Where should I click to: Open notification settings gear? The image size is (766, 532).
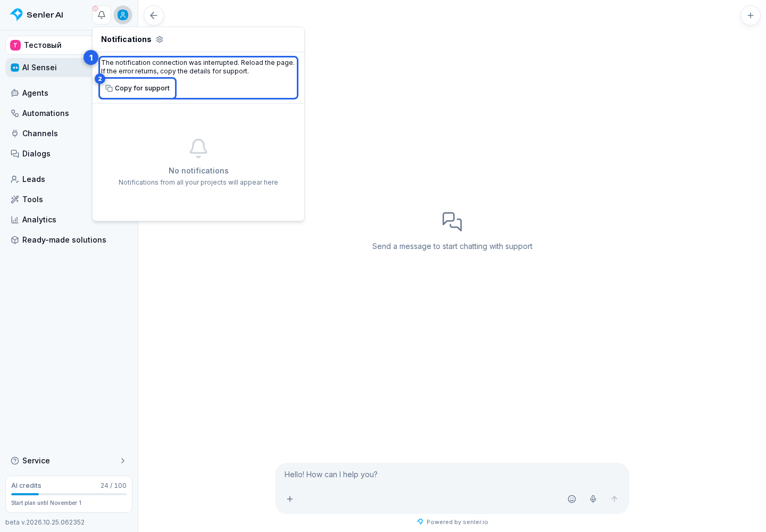(160, 39)
